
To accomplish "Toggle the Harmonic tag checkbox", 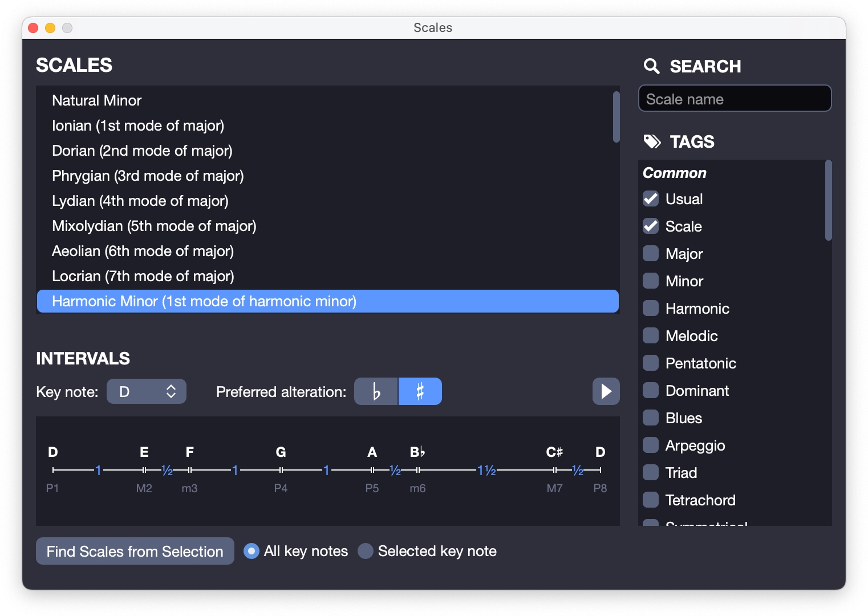I will (651, 308).
